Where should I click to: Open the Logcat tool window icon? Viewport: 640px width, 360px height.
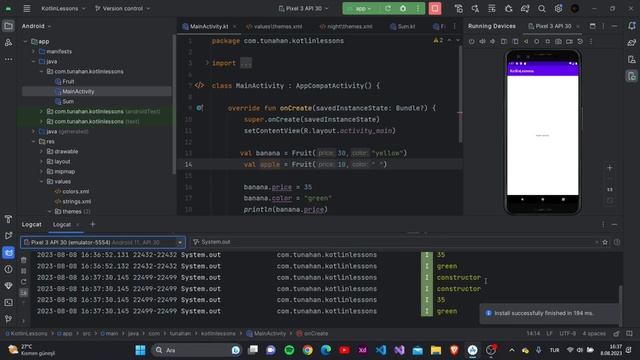pyautogui.click(x=8, y=253)
